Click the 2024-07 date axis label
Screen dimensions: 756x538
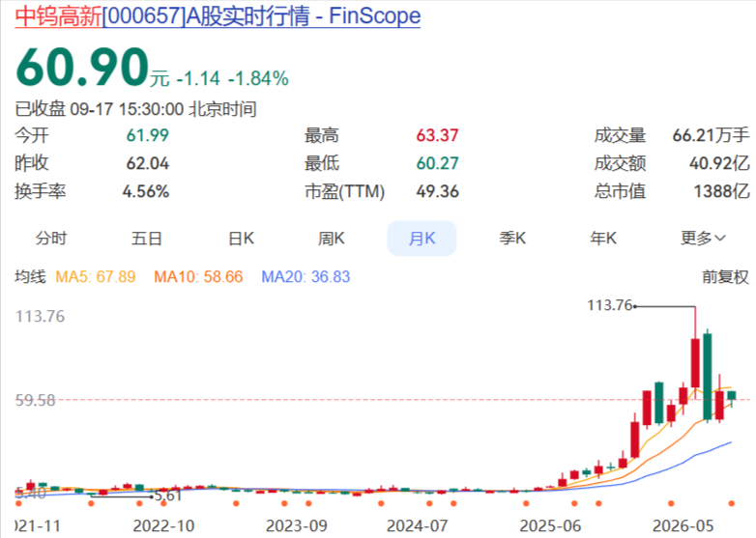pos(417,525)
